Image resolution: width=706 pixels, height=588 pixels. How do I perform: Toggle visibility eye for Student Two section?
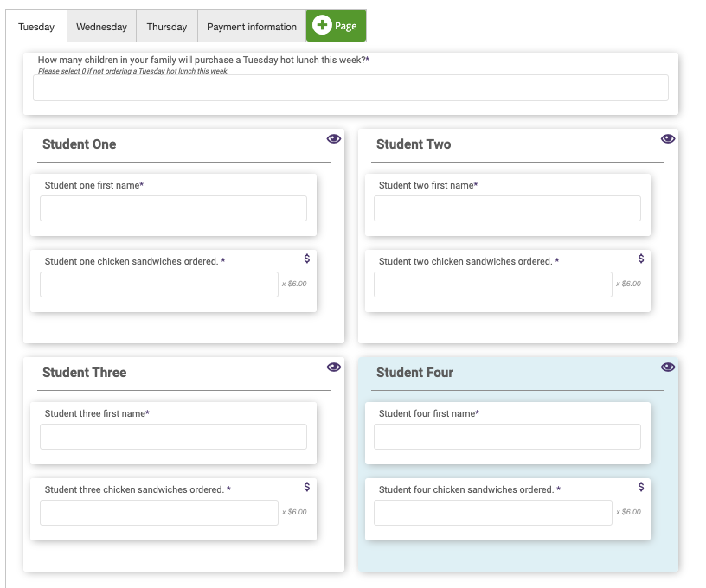[668, 139]
